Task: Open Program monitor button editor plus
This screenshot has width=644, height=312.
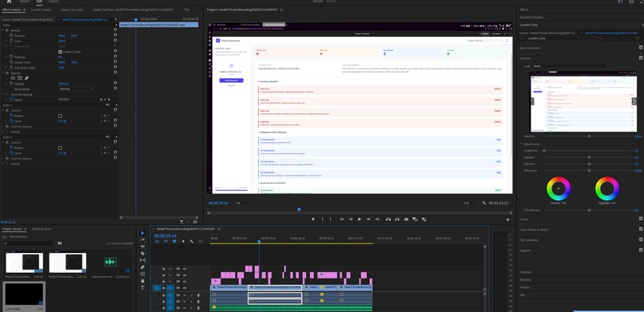Action: coord(507,219)
